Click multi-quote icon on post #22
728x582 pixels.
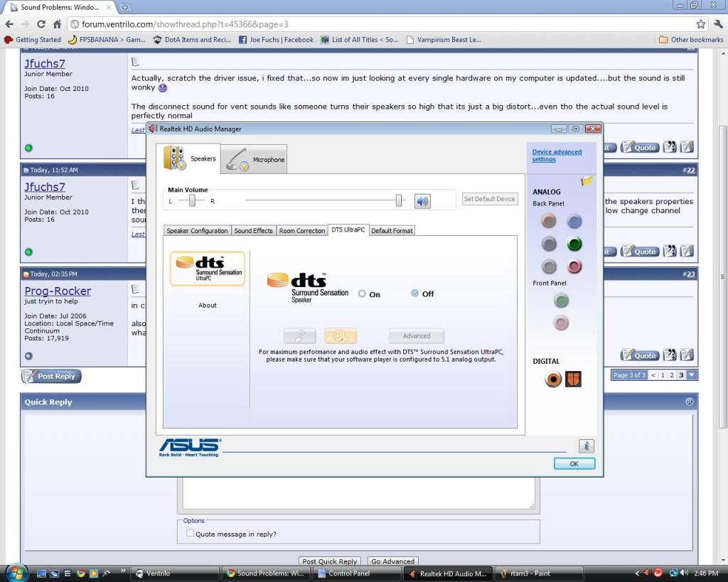[670, 252]
